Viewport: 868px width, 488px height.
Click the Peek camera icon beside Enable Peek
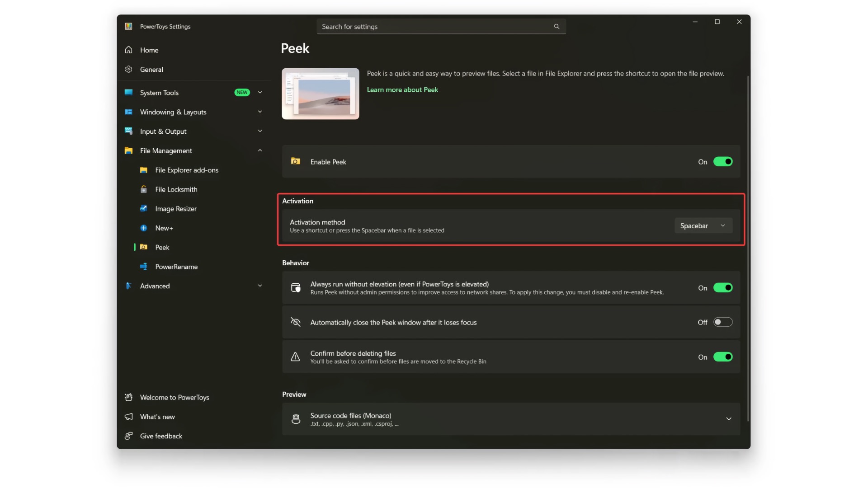[295, 161]
